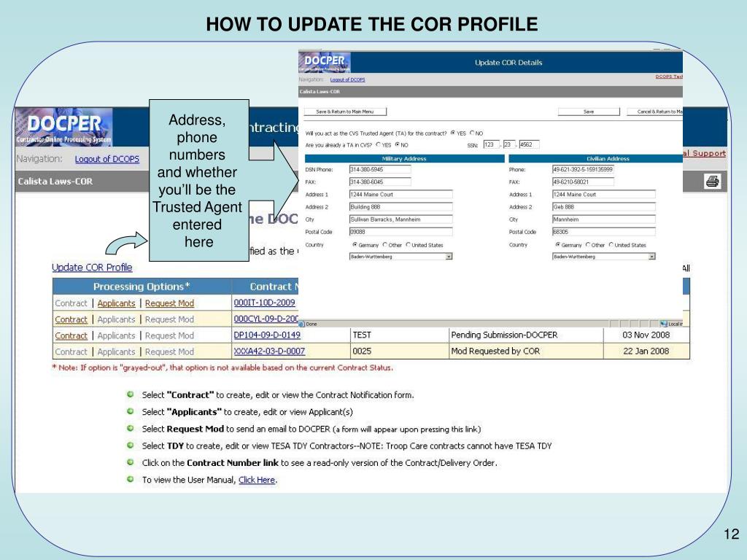This screenshot has width=747, height=560.
Task: Click Logout of DCOPS on the background page
Action: (107, 159)
